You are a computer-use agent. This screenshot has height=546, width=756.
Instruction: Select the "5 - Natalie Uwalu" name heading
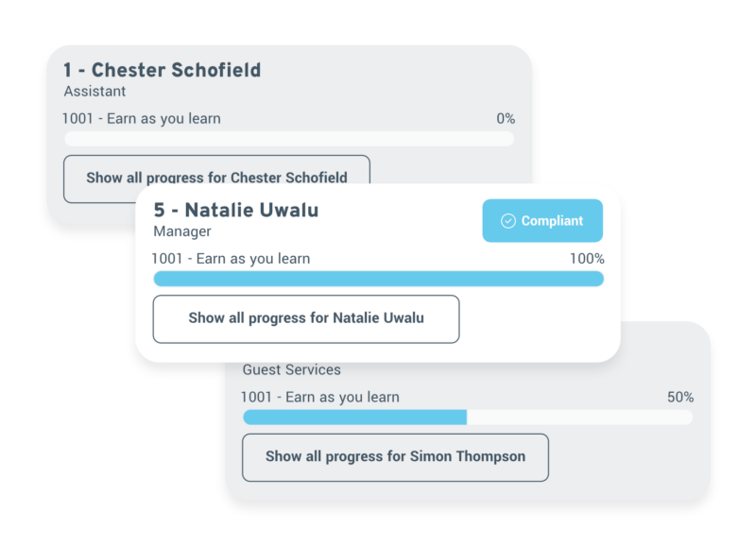(236, 210)
